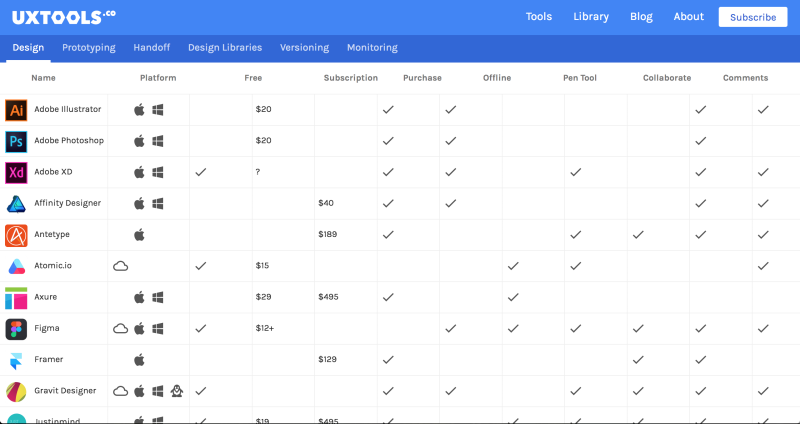
Task: Click the Windows icon in Affinity Designer row
Action: tap(158, 204)
